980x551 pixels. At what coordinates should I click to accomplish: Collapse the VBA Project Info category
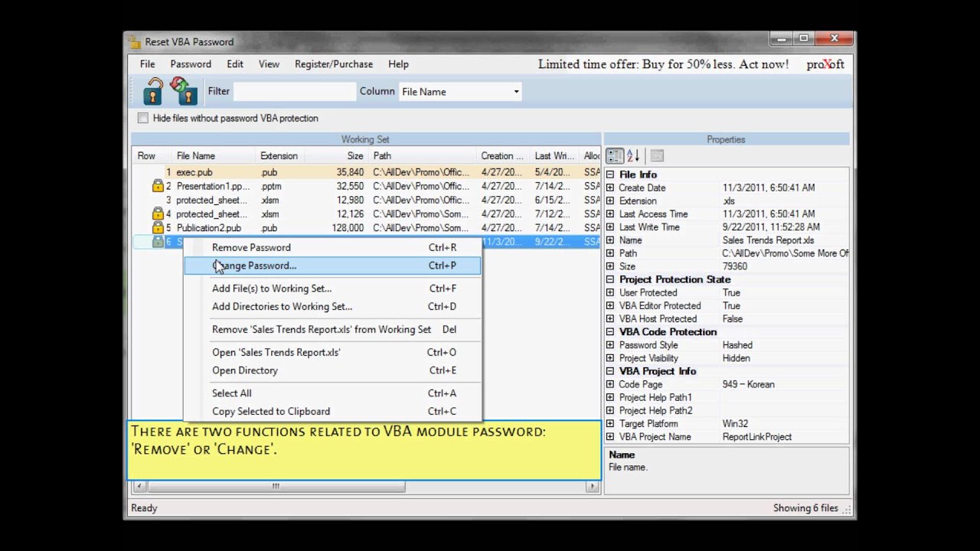[x=610, y=371]
